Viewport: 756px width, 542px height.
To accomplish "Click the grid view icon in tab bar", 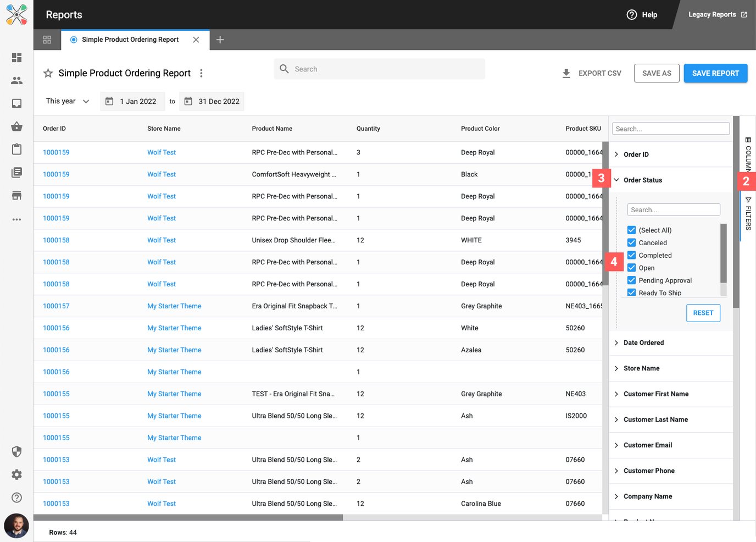I will pyautogui.click(x=47, y=40).
